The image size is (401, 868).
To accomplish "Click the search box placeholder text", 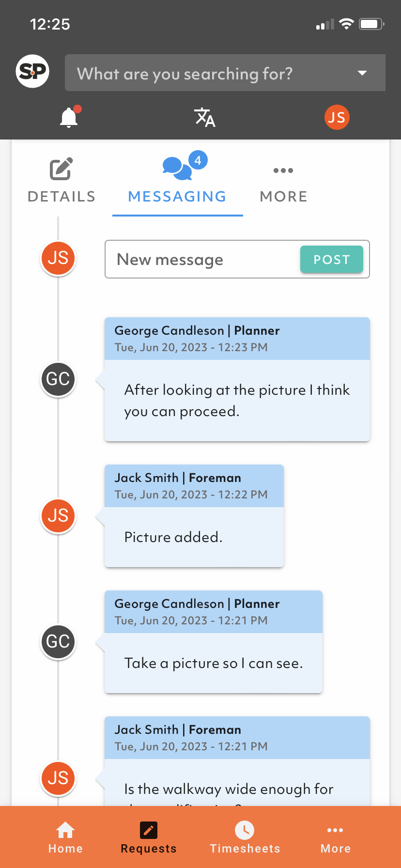I will pos(185,74).
